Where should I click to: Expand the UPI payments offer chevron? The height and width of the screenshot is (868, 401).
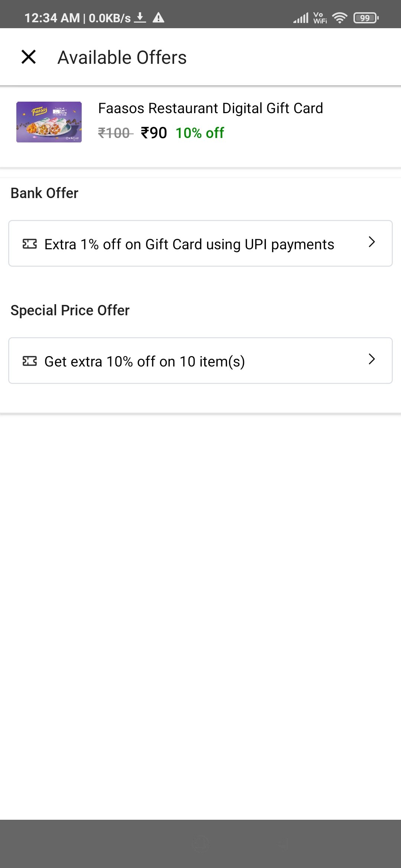372,242
